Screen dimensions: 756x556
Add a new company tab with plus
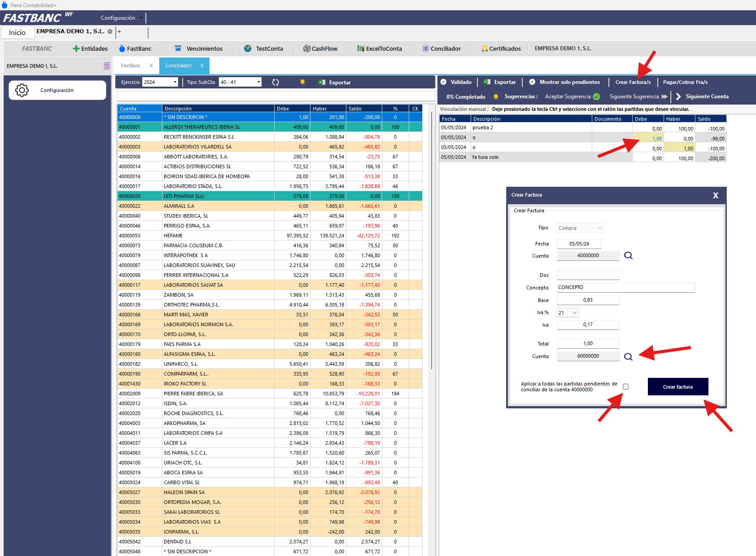pyautogui.click(x=119, y=31)
